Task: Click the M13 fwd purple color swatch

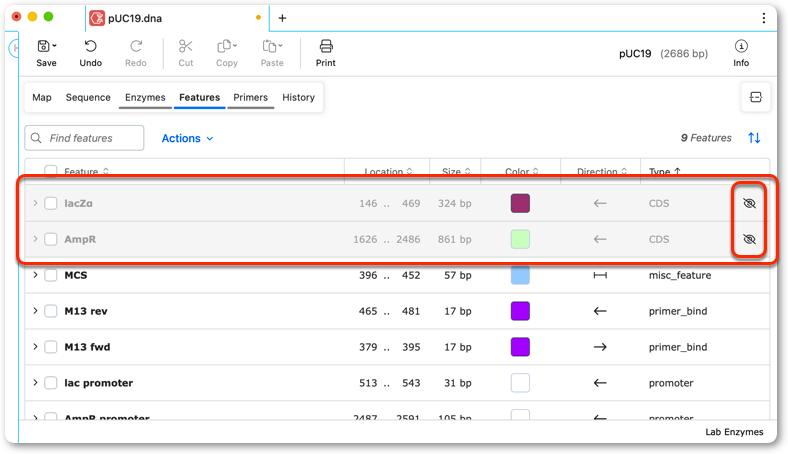Action: point(520,347)
